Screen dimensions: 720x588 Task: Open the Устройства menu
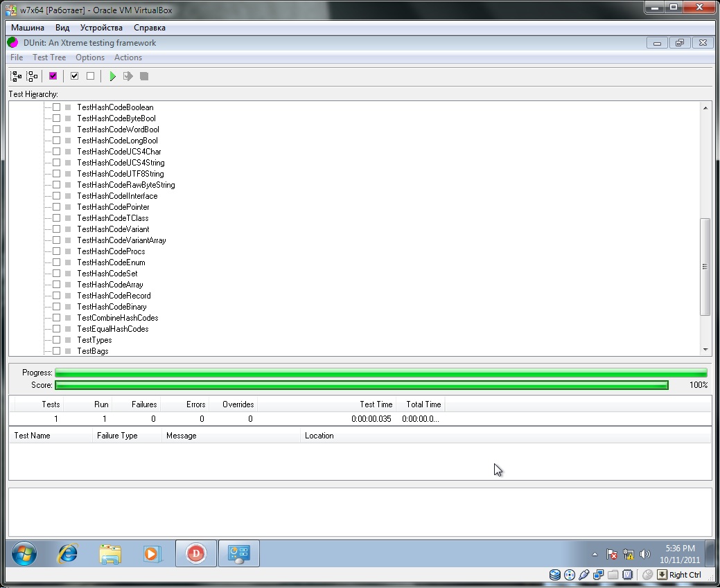pyautogui.click(x=101, y=28)
